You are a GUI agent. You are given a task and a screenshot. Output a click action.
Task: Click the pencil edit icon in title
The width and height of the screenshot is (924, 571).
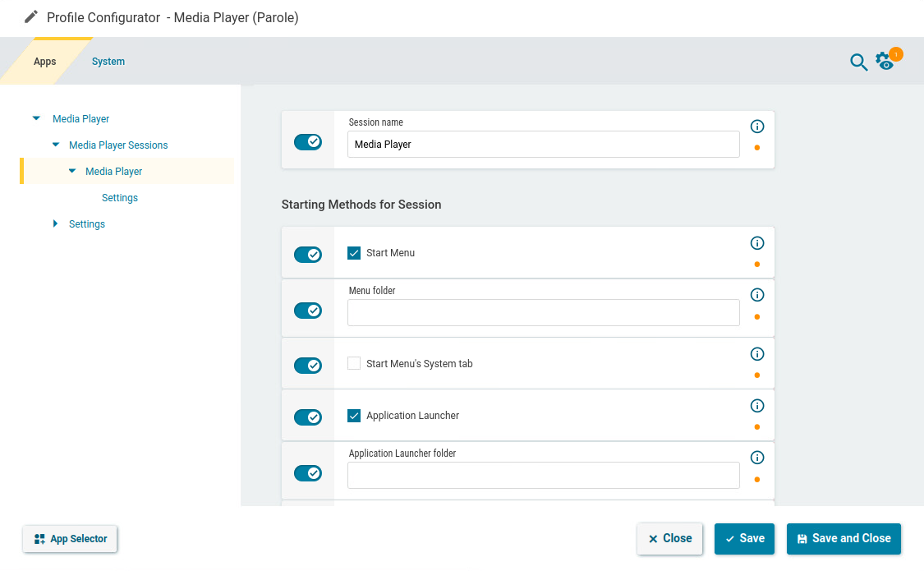tap(31, 17)
